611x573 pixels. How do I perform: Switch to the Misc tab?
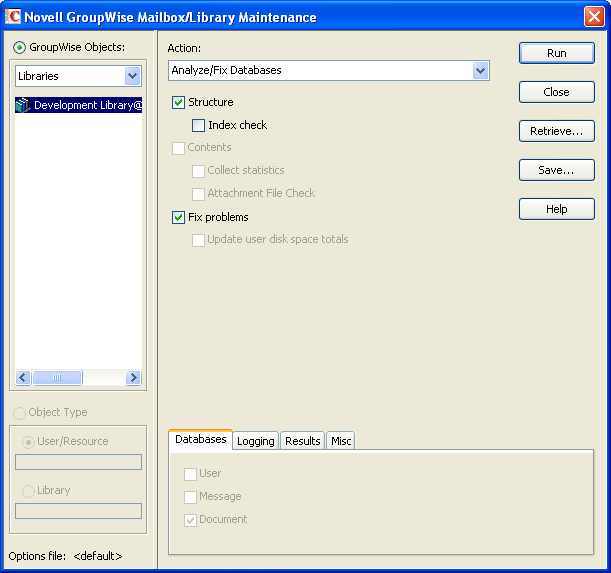point(341,441)
